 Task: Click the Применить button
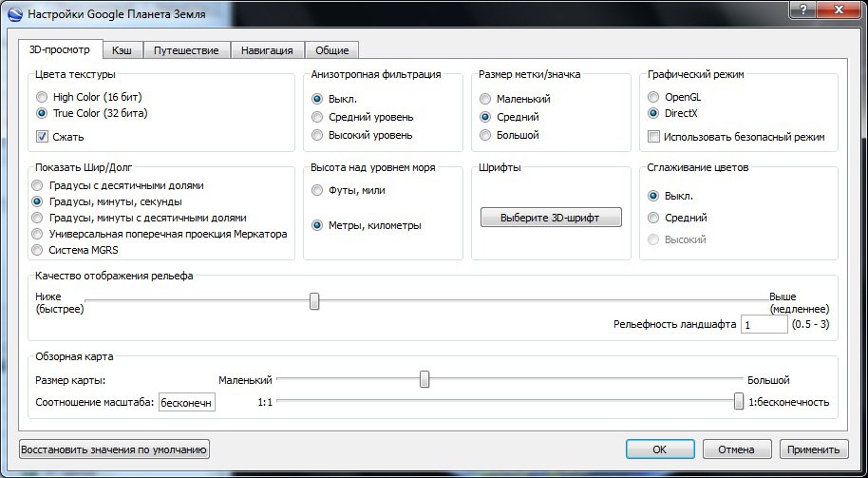(814, 449)
